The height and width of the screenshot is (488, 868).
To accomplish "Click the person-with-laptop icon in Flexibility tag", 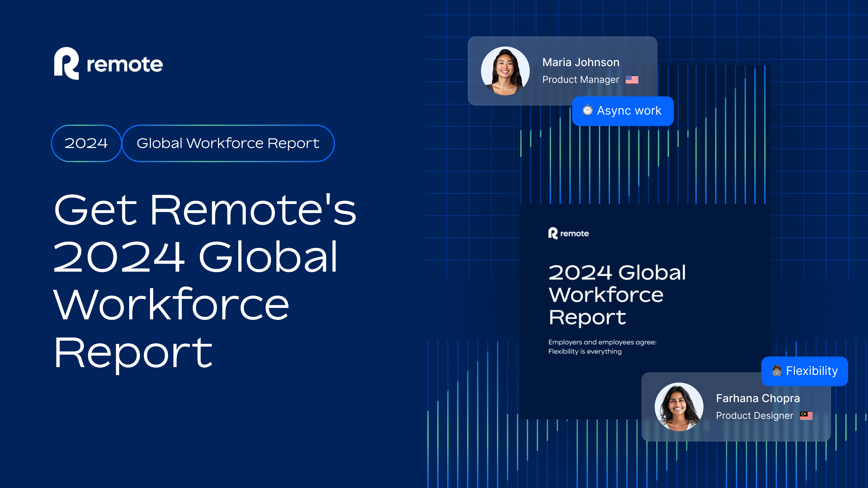I will pos(777,370).
